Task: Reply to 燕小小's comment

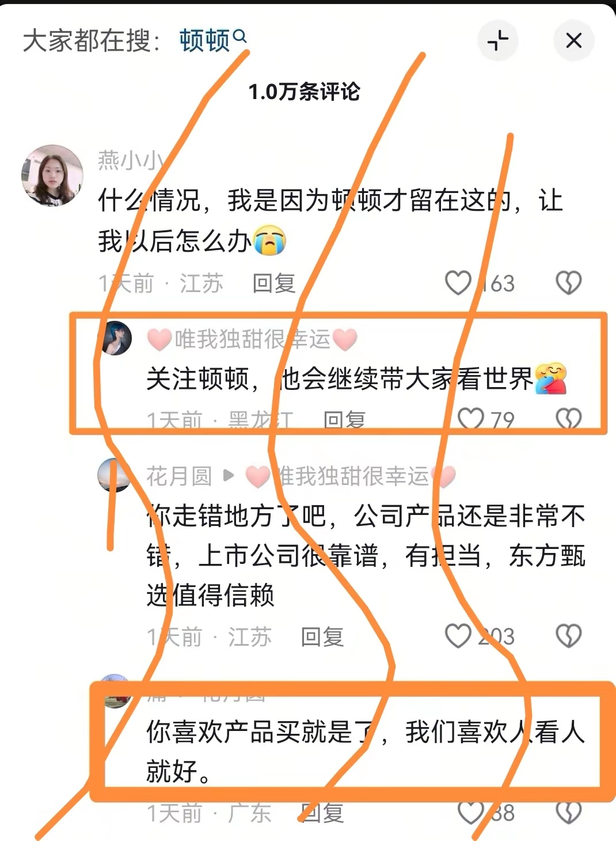Action: point(274,283)
